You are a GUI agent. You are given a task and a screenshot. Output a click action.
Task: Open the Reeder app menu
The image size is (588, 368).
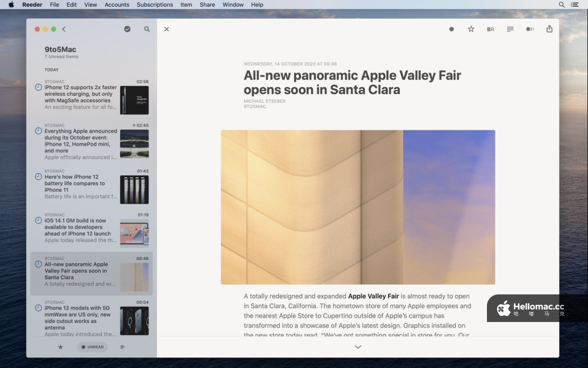pos(32,5)
